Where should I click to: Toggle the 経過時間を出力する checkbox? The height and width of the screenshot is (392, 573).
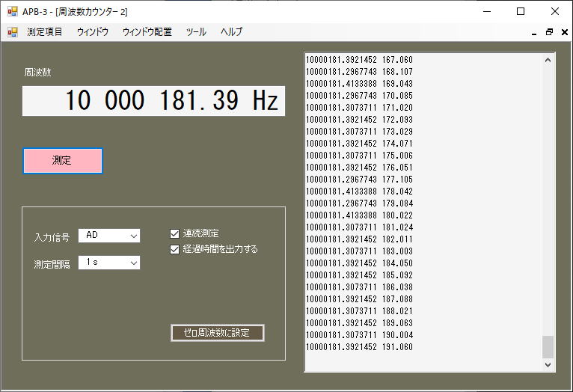pos(175,249)
